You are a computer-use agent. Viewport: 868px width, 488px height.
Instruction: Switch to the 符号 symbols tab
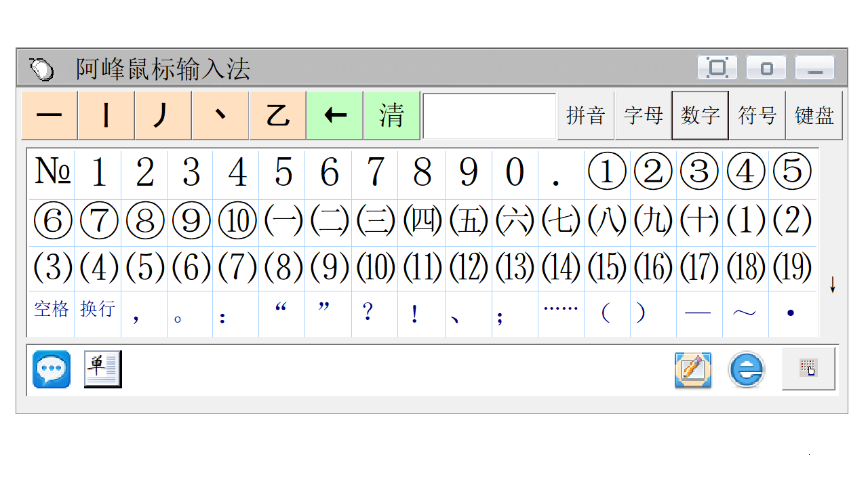[x=756, y=115]
